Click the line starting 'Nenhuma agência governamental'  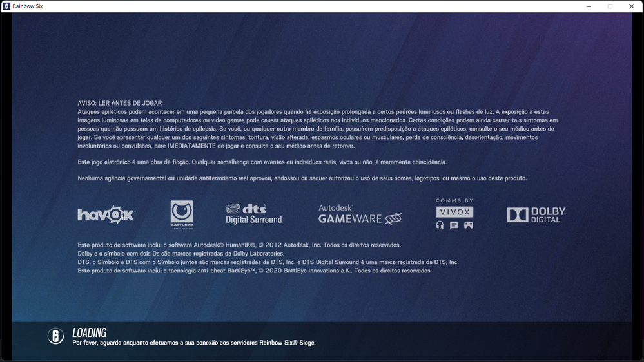coord(302,178)
